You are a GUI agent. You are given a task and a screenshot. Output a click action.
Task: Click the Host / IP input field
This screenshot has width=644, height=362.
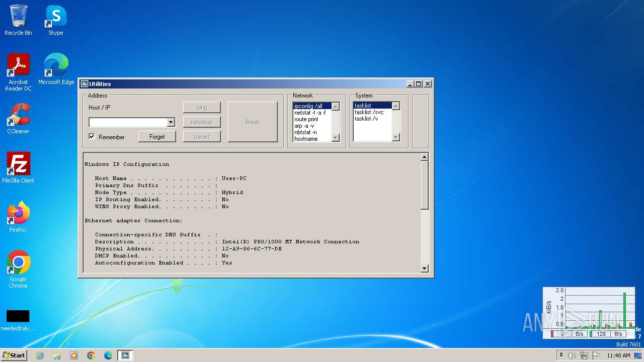128,122
